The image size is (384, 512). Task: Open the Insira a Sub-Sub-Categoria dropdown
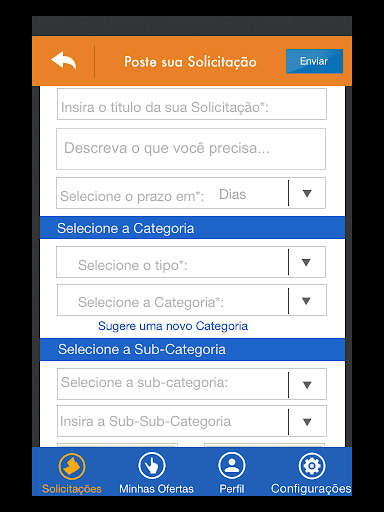coord(192,421)
